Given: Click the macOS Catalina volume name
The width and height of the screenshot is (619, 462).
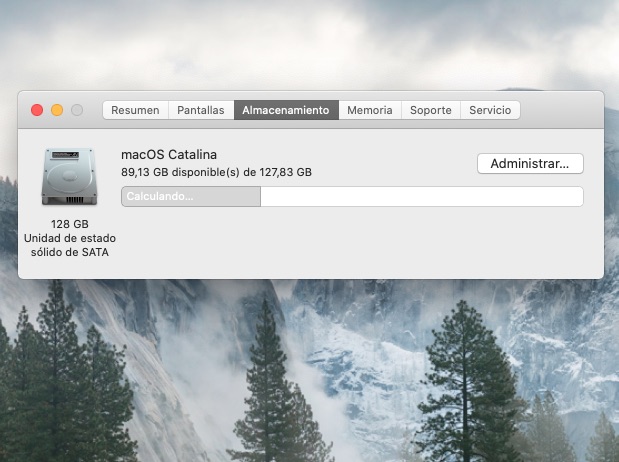Looking at the screenshot, I should click(169, 154).
